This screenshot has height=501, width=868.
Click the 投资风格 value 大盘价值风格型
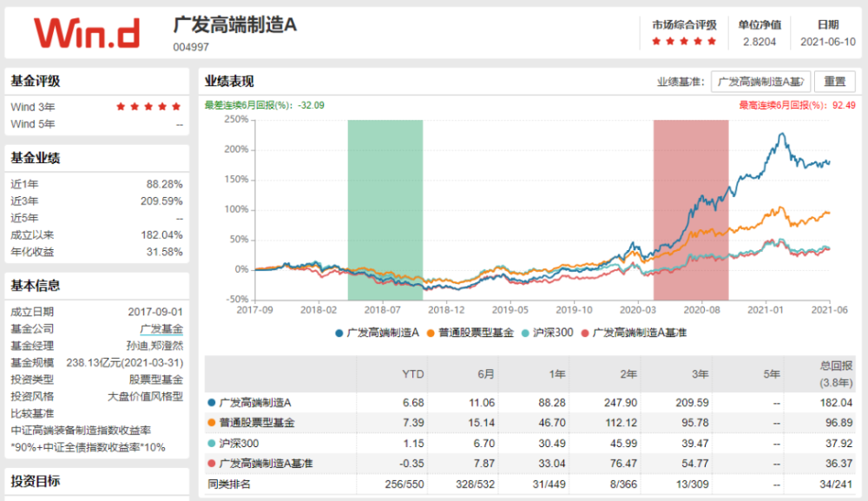145,396
